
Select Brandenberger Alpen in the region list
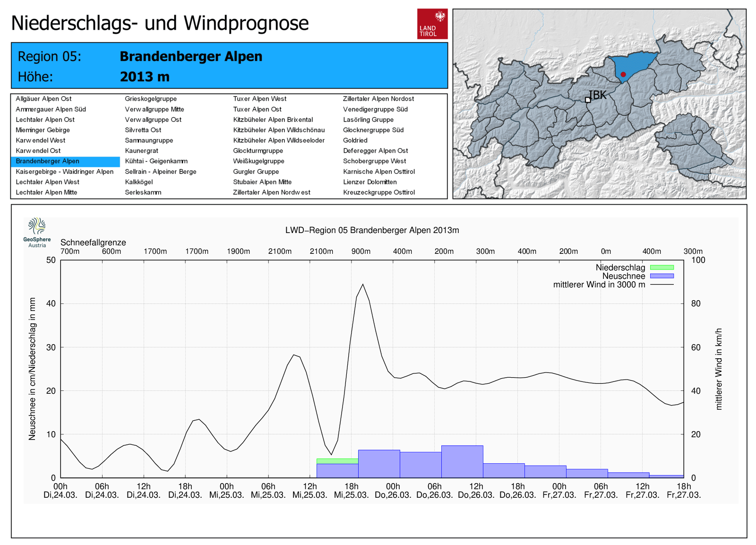47,161
